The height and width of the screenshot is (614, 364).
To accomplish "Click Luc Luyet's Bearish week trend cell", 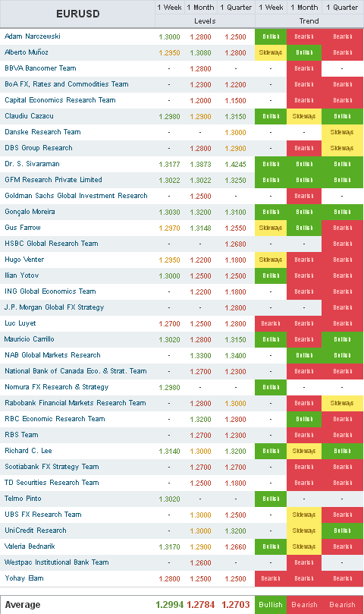I will coord(271,323).
